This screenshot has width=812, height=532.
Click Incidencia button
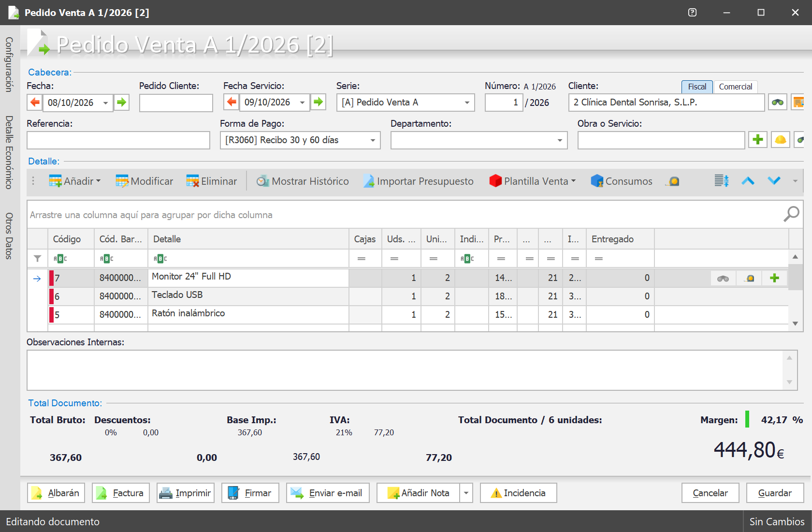(518, 493)
